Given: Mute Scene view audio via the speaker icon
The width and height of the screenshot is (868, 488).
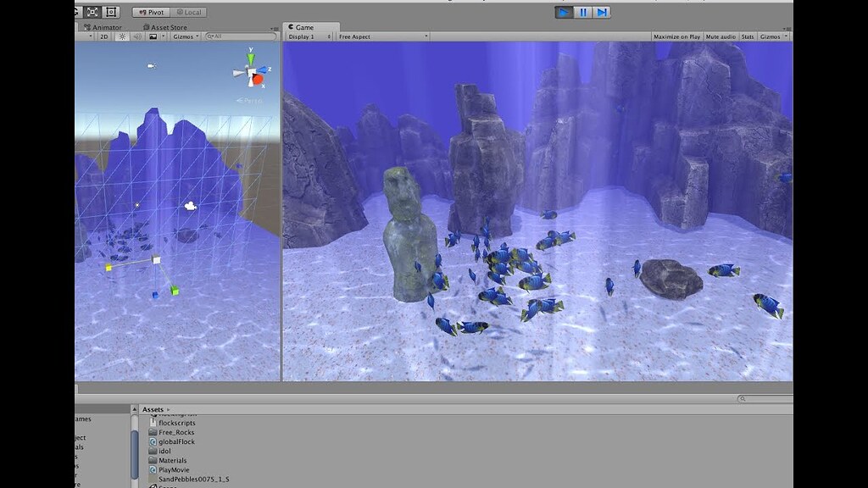Looking at the screenshot, I should (x=138, y=36).
